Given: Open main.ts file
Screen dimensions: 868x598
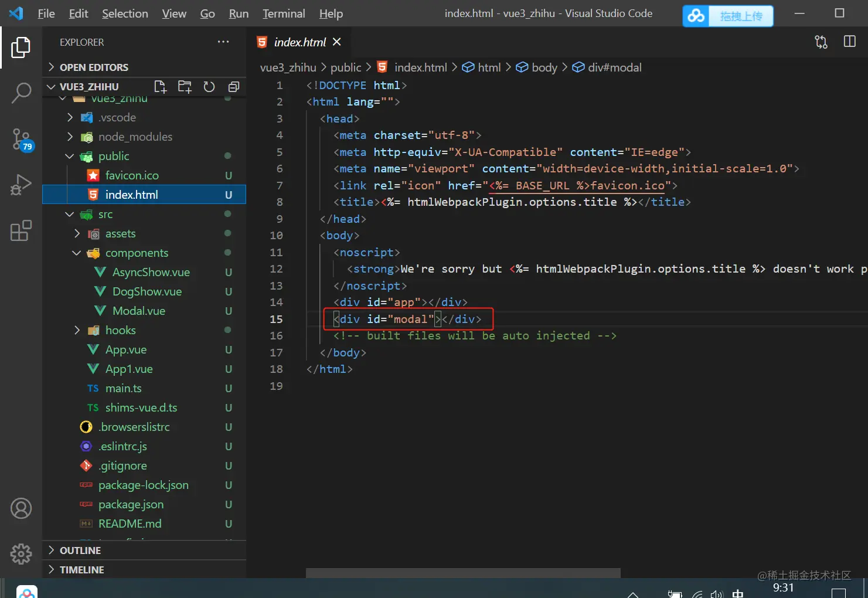Looking at the screenshot, I should pyautogui.click(x=144, y=388).
